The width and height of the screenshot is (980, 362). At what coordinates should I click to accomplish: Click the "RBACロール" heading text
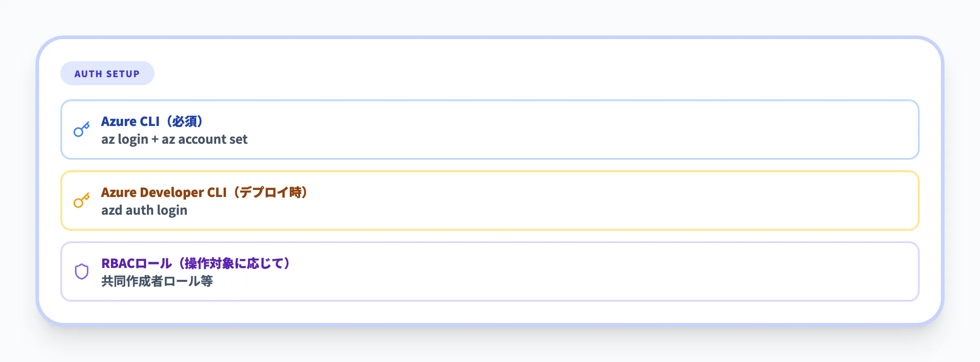pyautogui.click(x=136, y=264)
